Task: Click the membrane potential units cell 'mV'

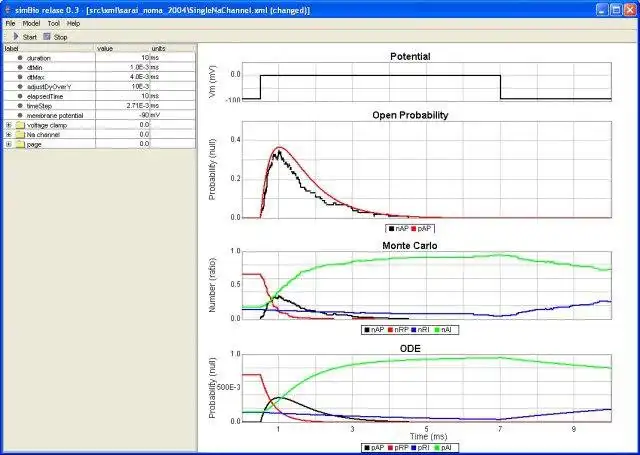Action: point(173,115)
